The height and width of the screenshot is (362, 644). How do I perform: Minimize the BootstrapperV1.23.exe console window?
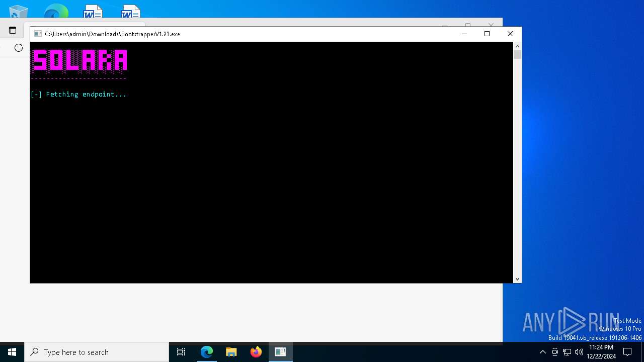(464, 34)
